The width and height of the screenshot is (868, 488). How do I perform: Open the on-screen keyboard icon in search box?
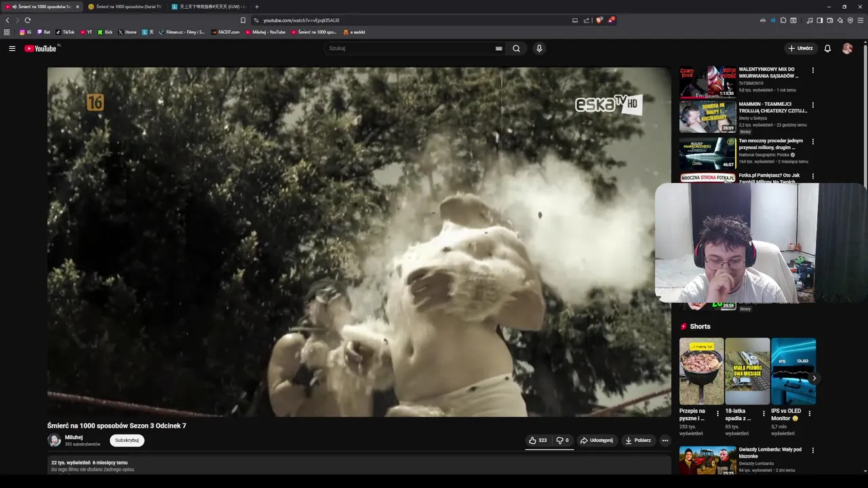click(x=499, y=49)
